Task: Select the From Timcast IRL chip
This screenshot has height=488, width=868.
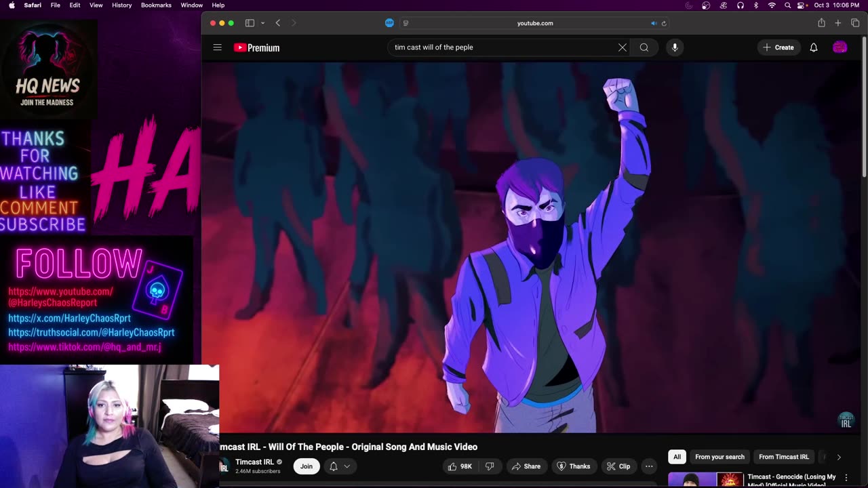Action: click(x=784, y=457)
